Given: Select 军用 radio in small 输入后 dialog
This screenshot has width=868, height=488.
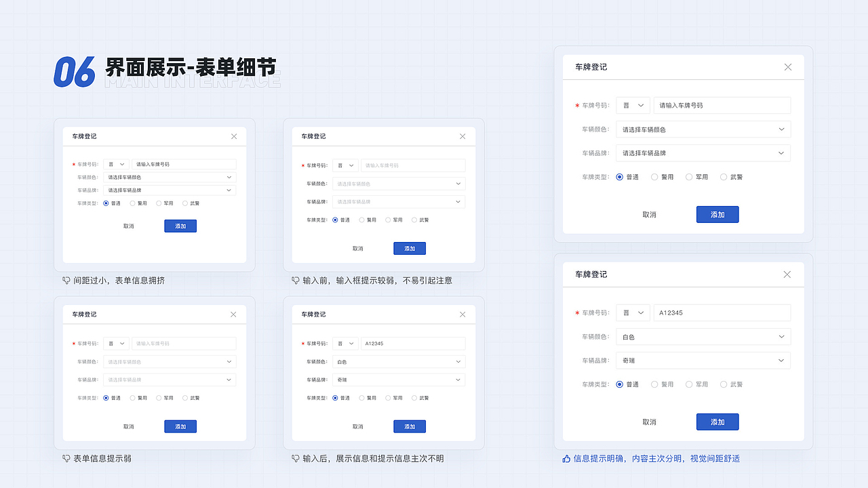Looking at the screenshot, I should 388,398.
